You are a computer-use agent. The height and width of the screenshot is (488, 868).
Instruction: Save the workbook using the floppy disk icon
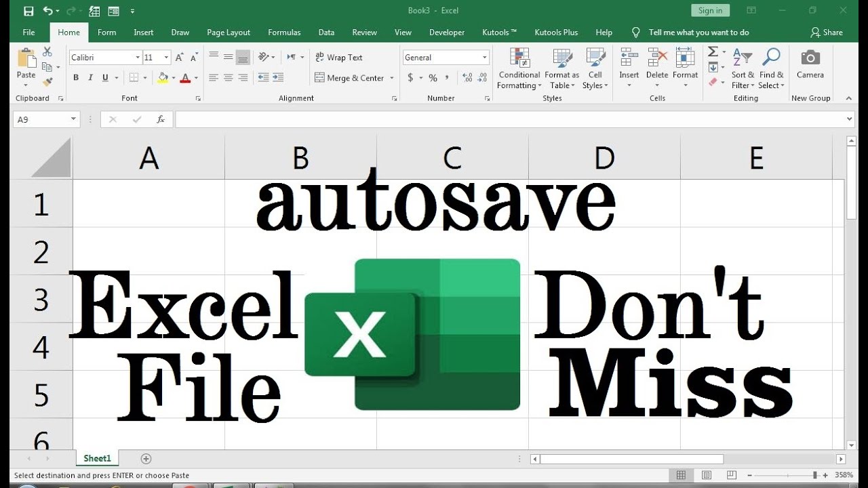coord(28,11)
